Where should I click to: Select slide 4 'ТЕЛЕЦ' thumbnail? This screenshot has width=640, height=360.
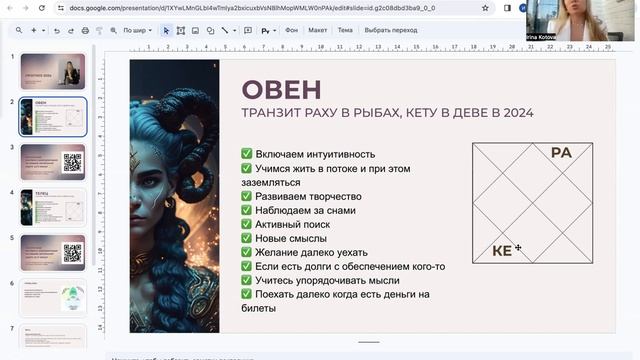coord(53,207)
